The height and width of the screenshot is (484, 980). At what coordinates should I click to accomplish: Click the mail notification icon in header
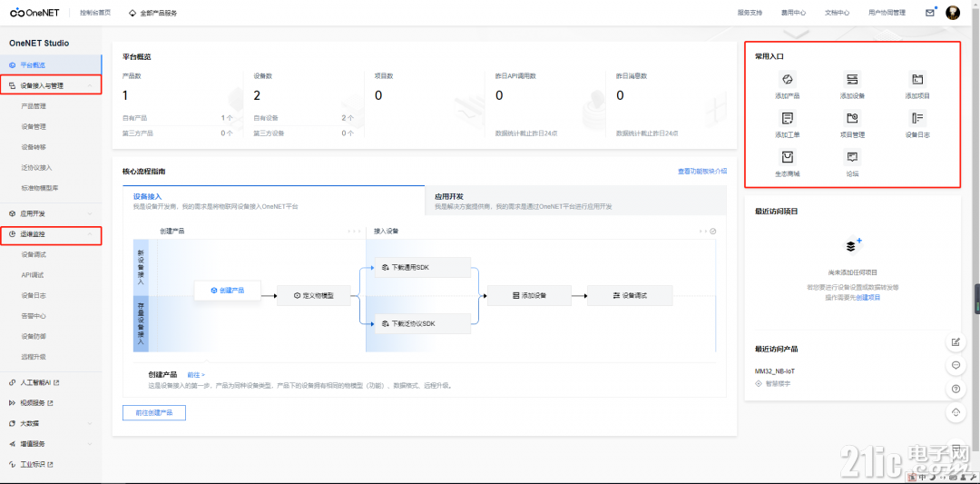point(930,13)
